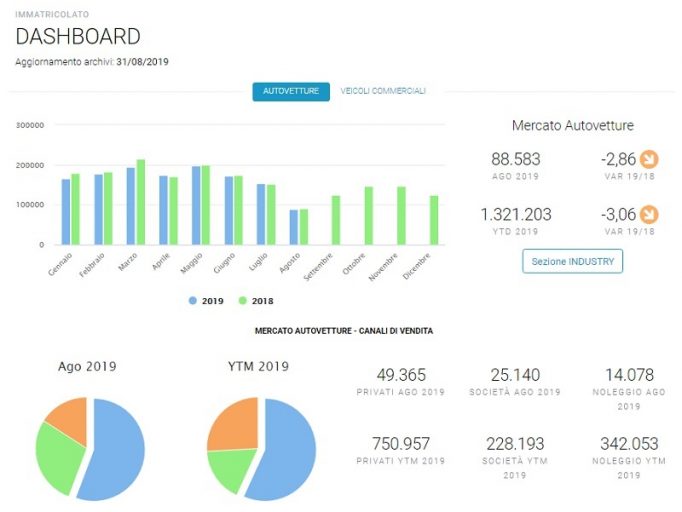Screen dimensions: 682x512
Task: Click the blue Luglio 2019 bar
Action: pyautogui.click(x=261, y=214)
